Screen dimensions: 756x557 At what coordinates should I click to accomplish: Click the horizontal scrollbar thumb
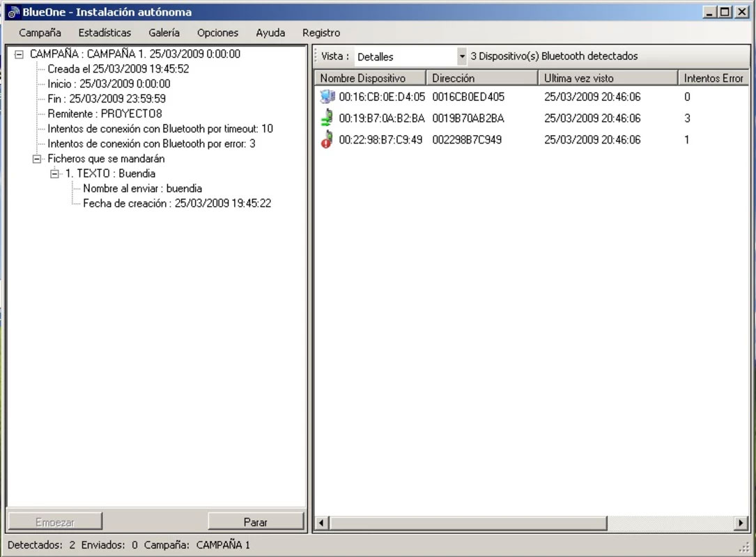click(468, 522)
